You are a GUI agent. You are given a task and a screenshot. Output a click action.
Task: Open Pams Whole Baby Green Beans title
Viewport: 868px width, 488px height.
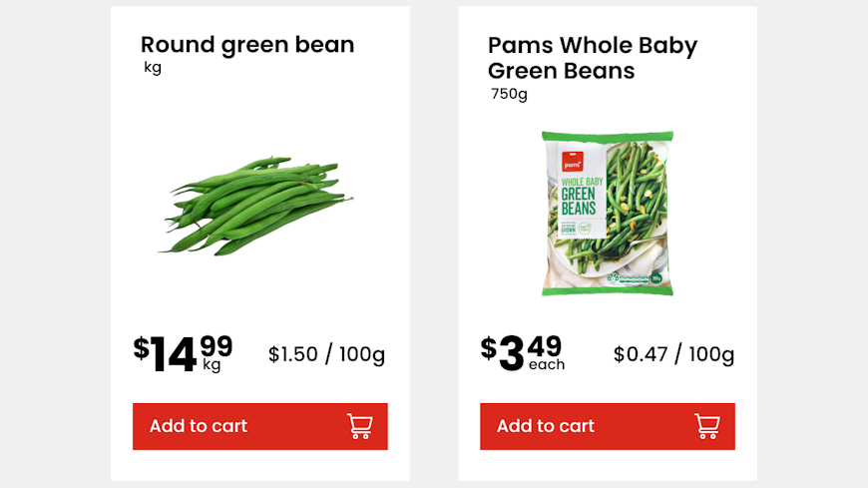(592, 58)
